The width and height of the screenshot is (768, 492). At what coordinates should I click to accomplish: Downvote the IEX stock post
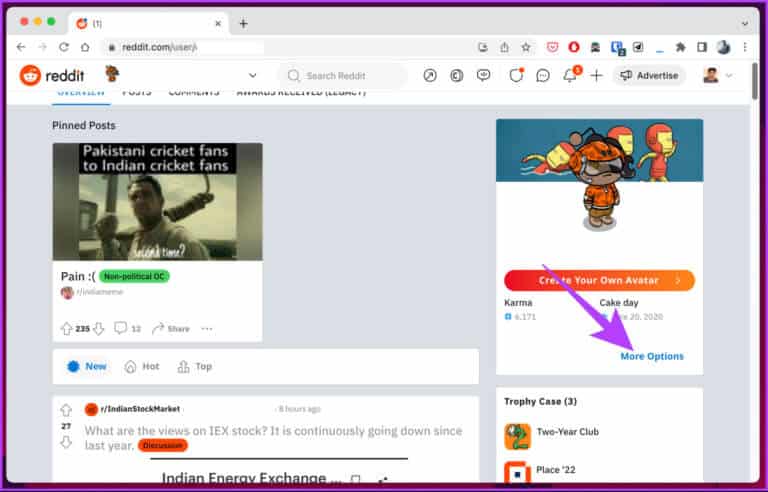click(x=66, y=443)
